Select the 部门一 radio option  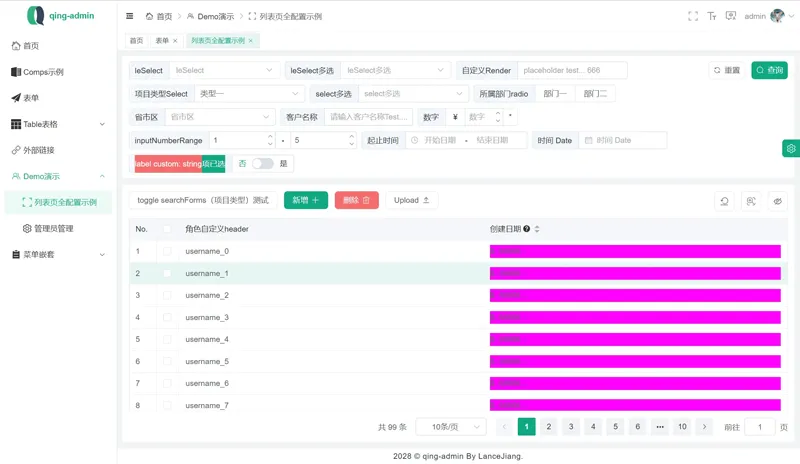[555, 94]
